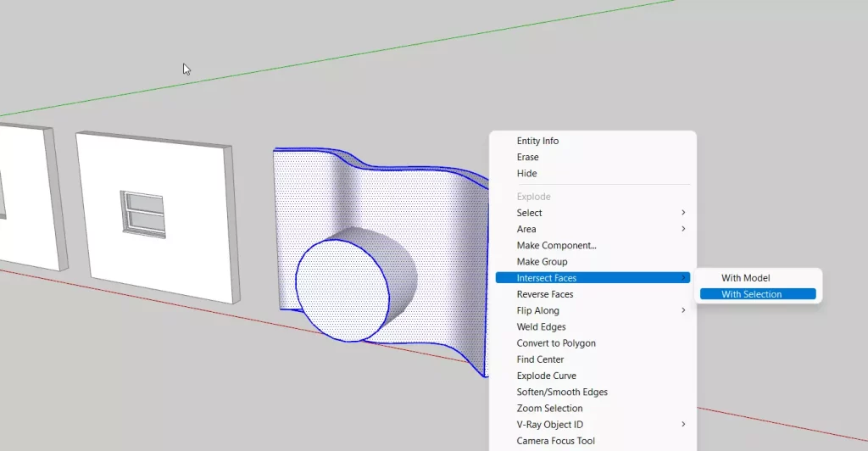This screenshot has width=868, height=451.
Task: Choose Make Component... option
Action: click(593, 245)
